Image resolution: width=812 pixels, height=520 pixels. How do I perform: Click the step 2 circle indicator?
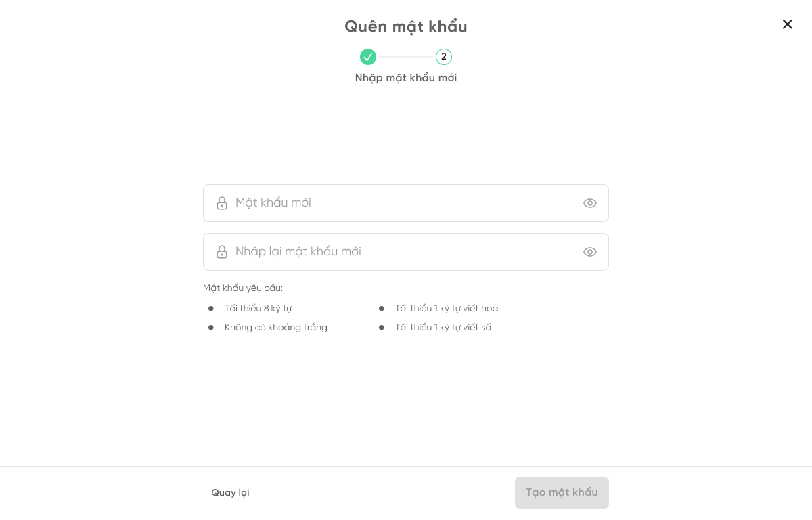(x=444, y=57)
